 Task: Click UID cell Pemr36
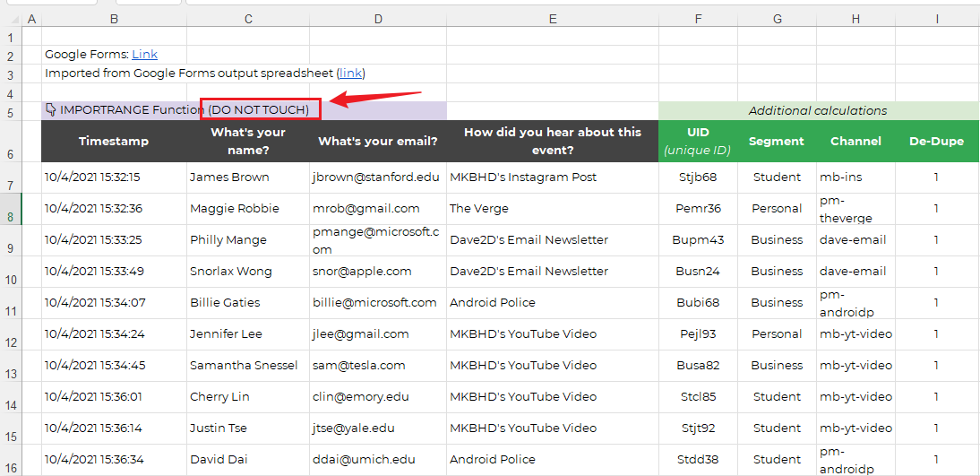(x=698, y=209)
